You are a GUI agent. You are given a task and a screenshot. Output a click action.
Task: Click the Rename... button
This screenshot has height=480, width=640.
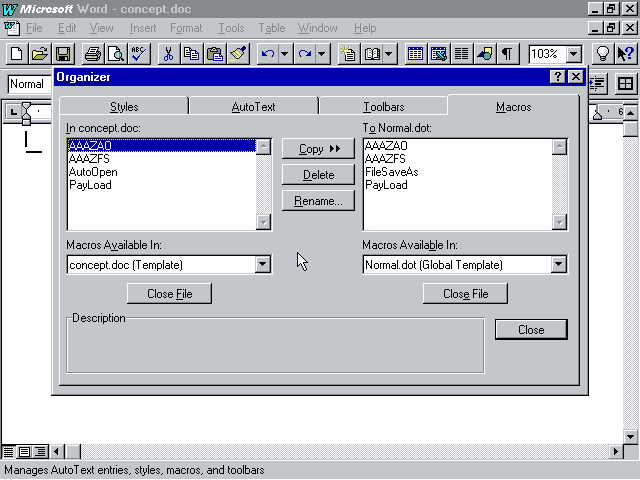[x=318, y=201]
